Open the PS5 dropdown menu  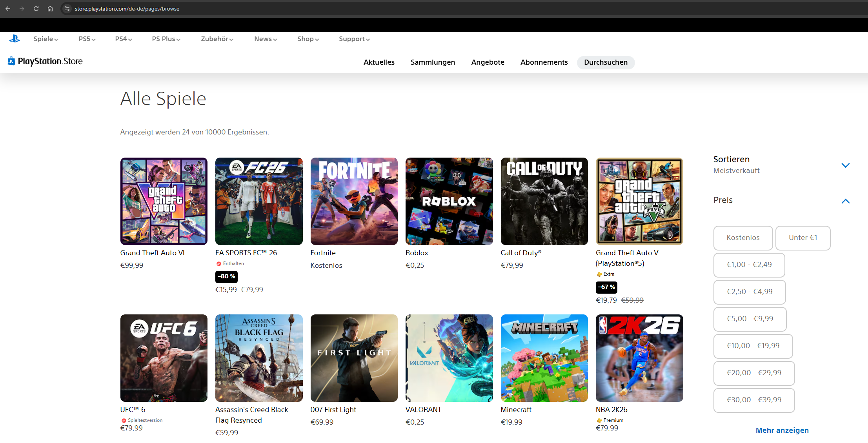coord(87,39)
